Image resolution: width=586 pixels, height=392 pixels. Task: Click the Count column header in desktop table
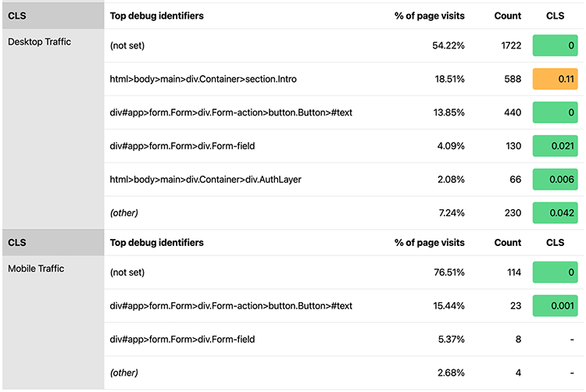click(508, 16)
